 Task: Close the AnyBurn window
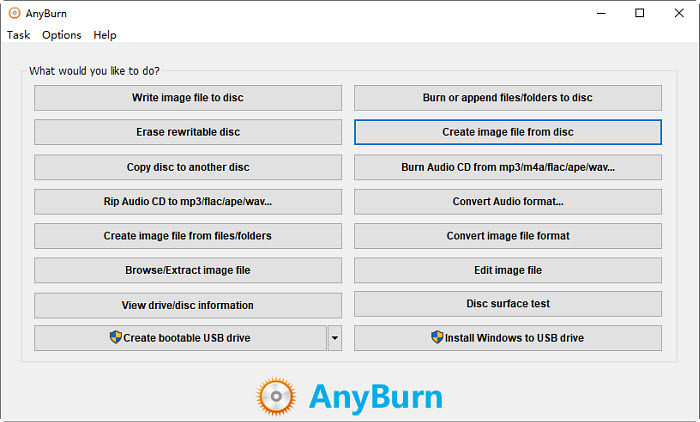point(679,13)
